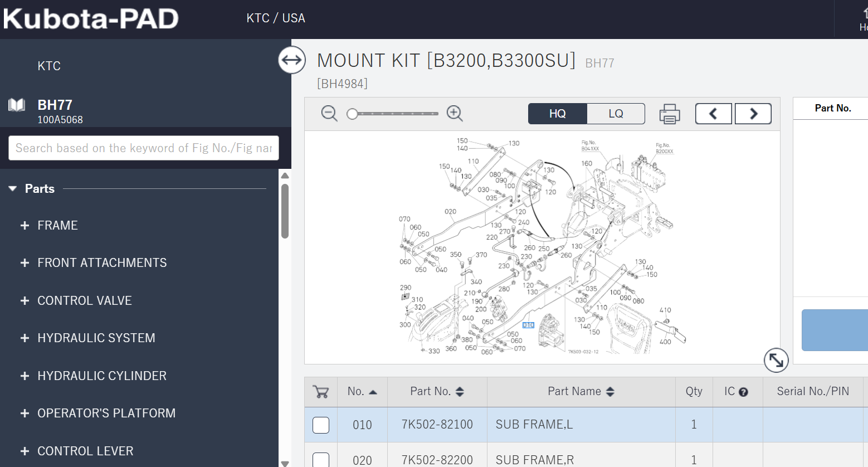Click the blue button in Part No. panel
Screen dimensions: 868x467
pyautogui.click(x=835, y=330)
